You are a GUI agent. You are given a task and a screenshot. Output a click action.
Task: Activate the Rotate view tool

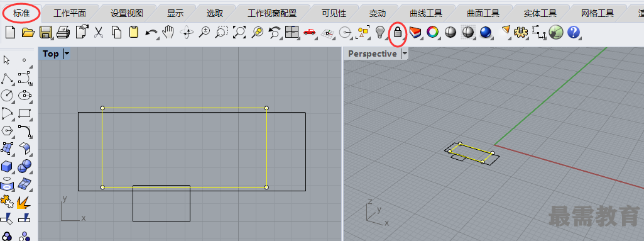click(187, 32)
